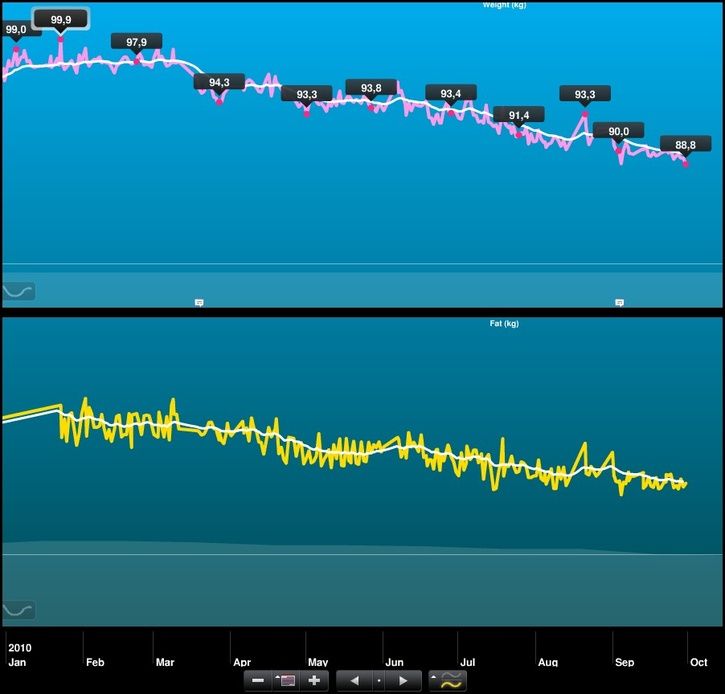Click the 93,8 weight label
This screenshot has height=694, width=725.
371,88
